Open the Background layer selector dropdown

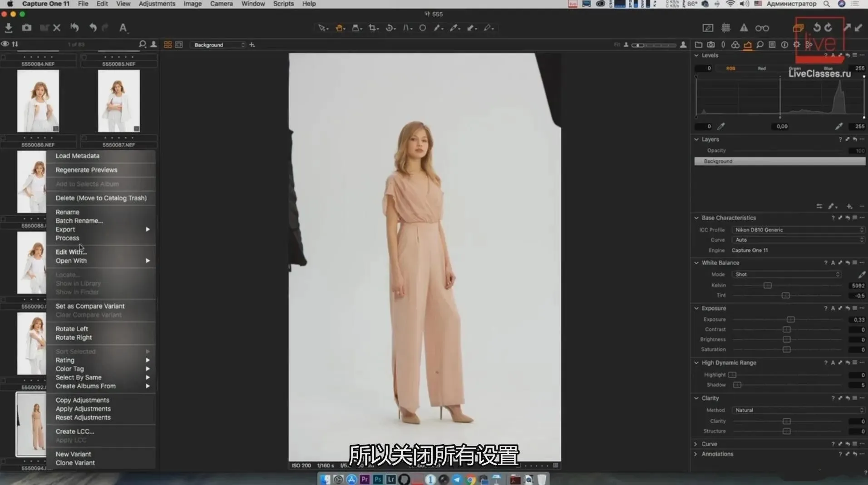(219, 45)
